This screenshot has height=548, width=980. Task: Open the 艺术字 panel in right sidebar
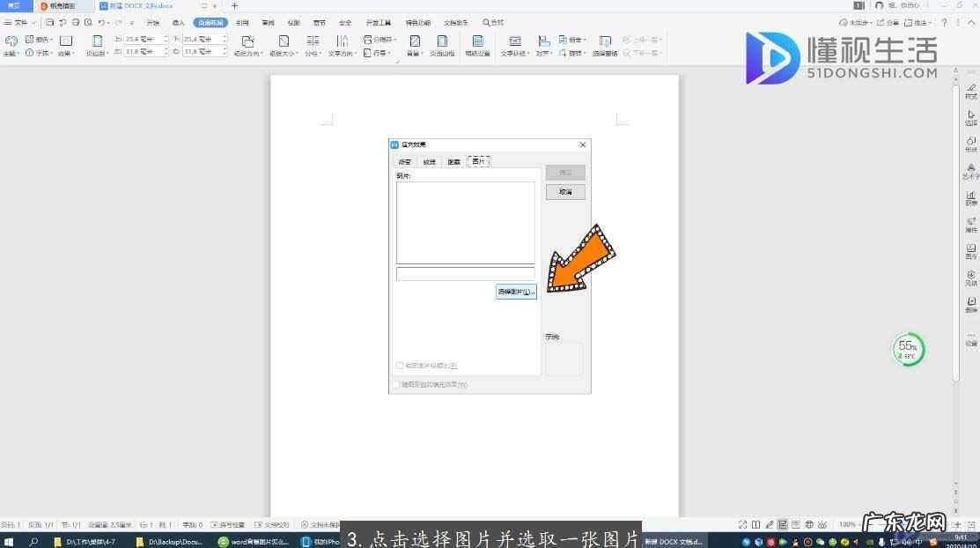point(970,171)
